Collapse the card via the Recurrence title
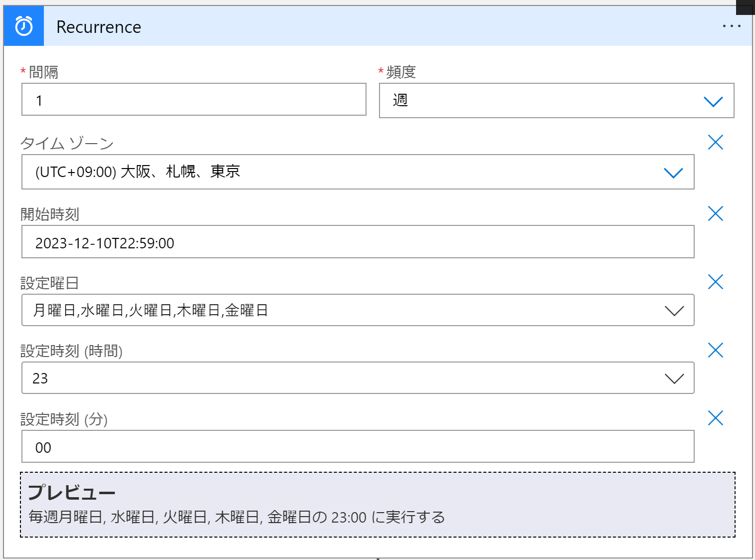Viewport: 755px width, 560px height. [99, 27]
